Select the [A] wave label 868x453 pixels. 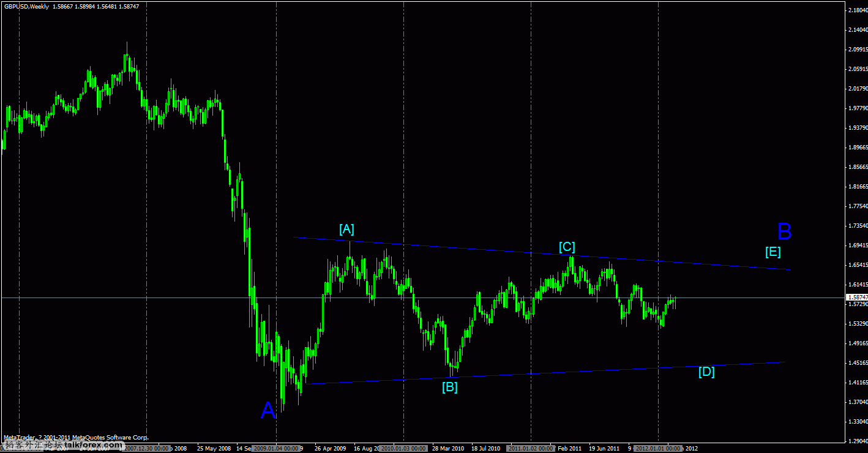[346, 229]
